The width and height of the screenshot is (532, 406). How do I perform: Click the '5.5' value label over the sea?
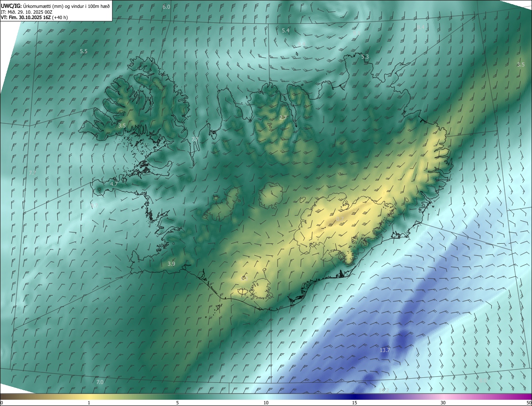click(x=84, y=51)
